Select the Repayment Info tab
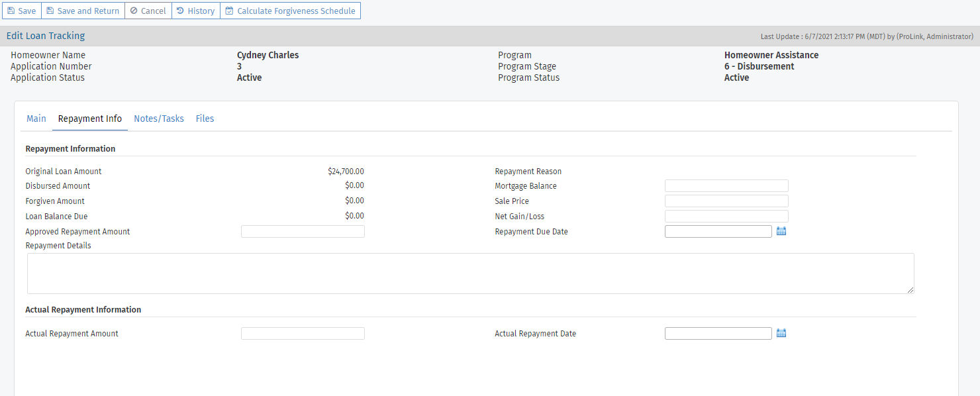Viewport: 980px width, 396px height. 89,119
